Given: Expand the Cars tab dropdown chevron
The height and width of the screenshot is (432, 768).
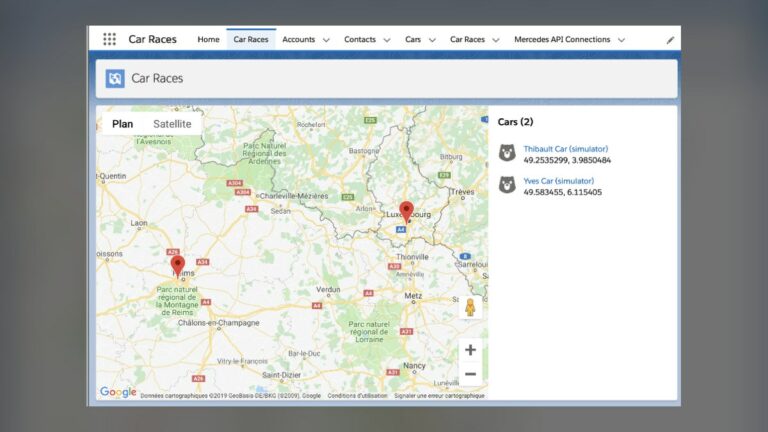Looking at the screenshot, I should 432,40.
